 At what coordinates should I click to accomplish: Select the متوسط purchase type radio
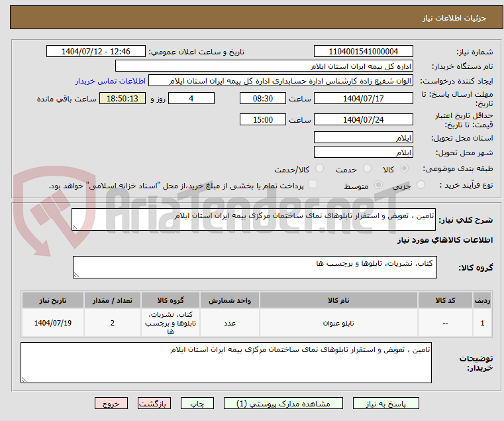pos(379,186)
